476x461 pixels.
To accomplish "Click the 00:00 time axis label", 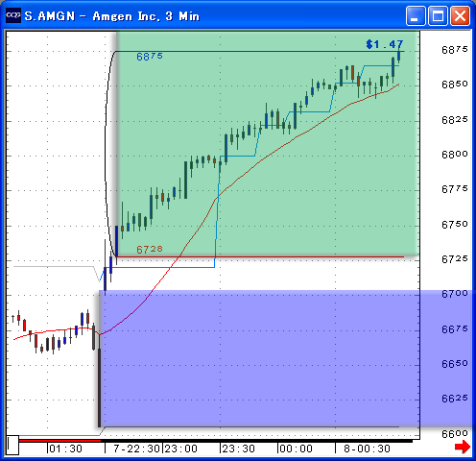I will pyautogui.click(x=296, y=449).
